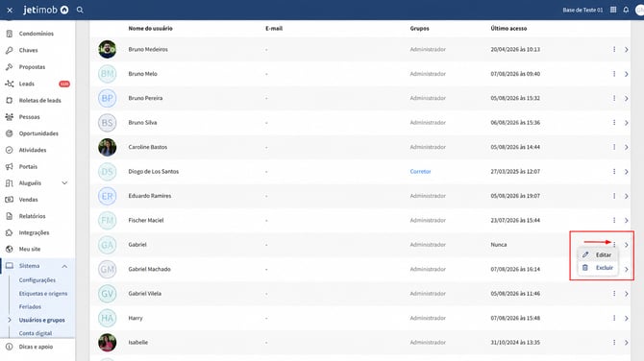Viewport: 644px width, 361px height.
Task: Open Conta digital under Sistema
Action: coord(36,333)
